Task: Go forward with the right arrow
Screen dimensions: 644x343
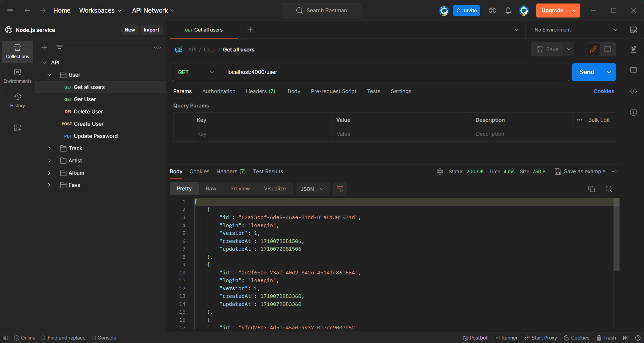Action: point(43,10)
